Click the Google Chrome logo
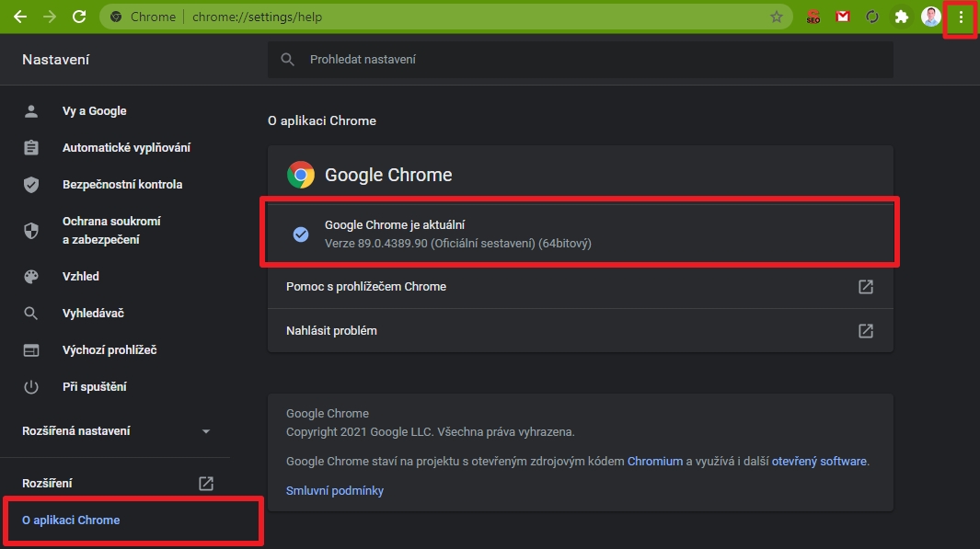The height and width of the screenshot is (549, 980). [301, 175]
